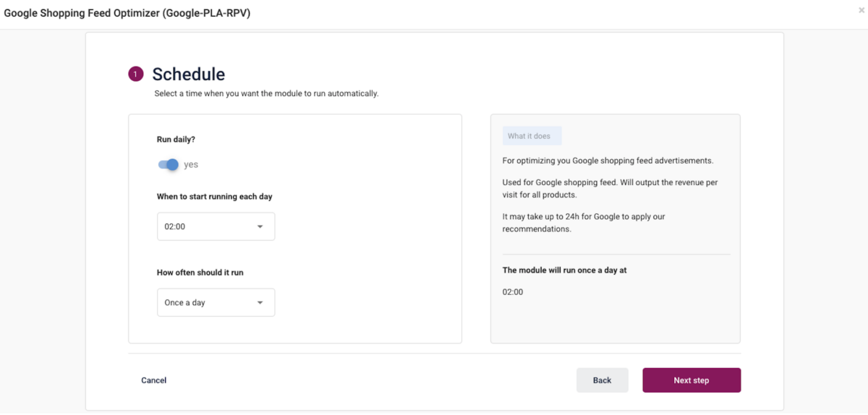The width and height of the screenshot is (868, 415).
Task: Click 'The module will run once a day at' text
Action: click(x=565, y=270)
